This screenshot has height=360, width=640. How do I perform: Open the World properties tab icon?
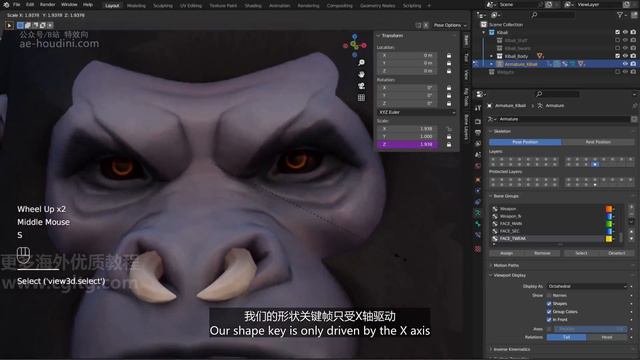point(478,166)
